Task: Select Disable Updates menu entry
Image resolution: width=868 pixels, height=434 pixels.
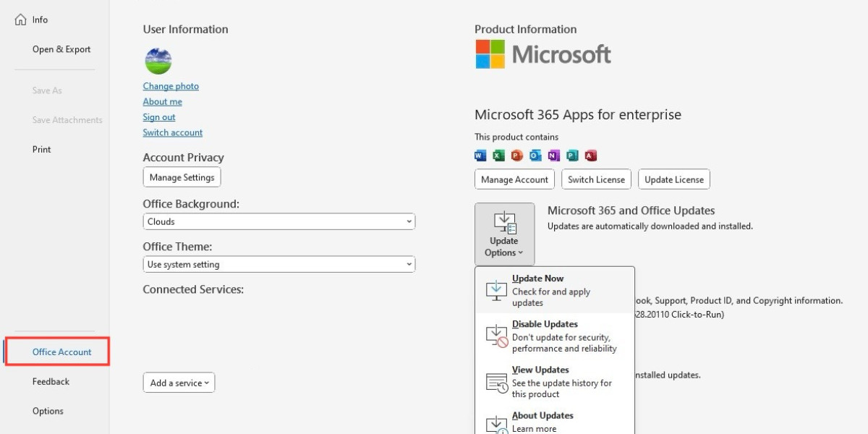Action: 554,336
